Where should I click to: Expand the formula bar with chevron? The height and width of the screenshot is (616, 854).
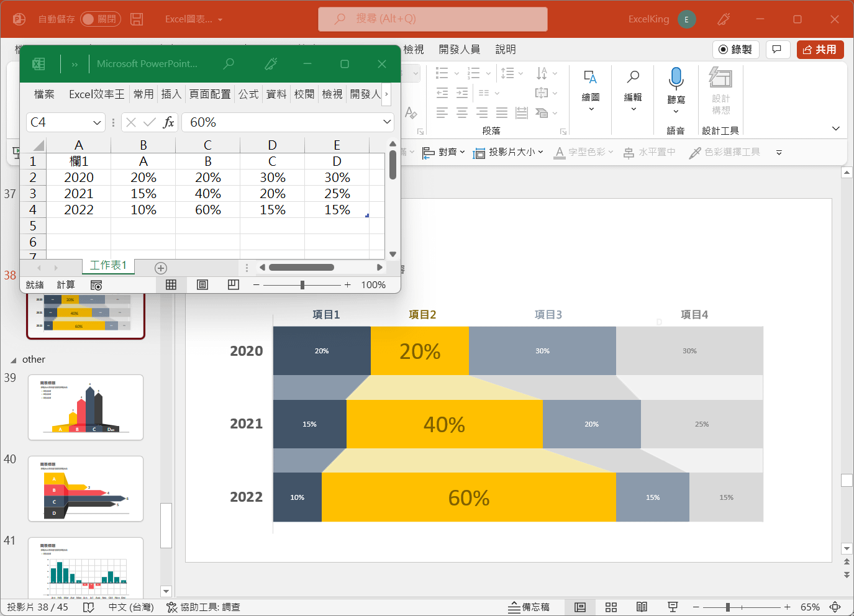[387, 122]
